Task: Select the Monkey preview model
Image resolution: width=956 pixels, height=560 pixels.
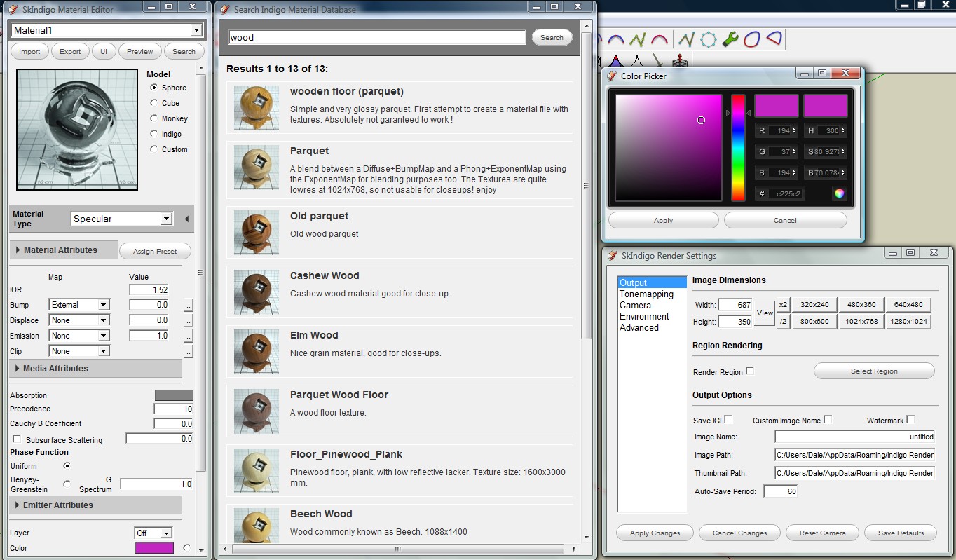Action: click(x=154, y=118)
